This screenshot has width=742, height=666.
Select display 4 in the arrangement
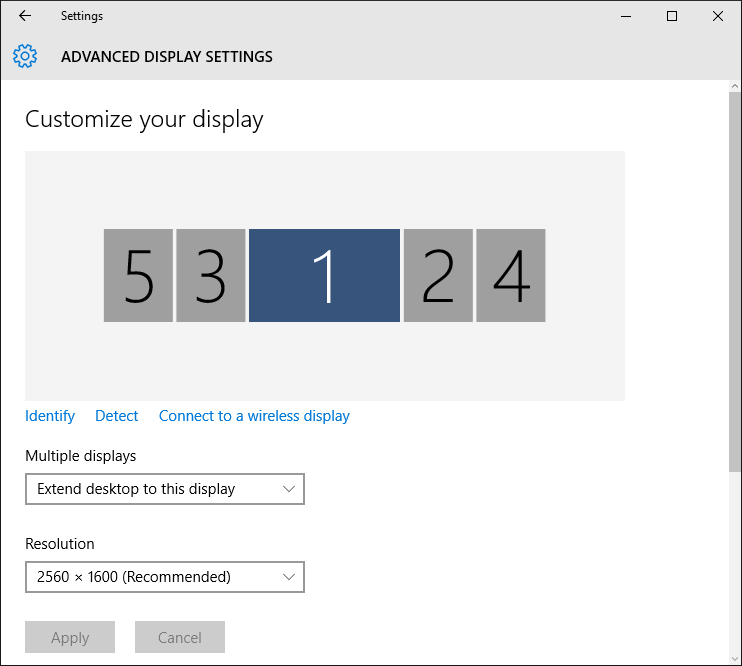(511, 275)
